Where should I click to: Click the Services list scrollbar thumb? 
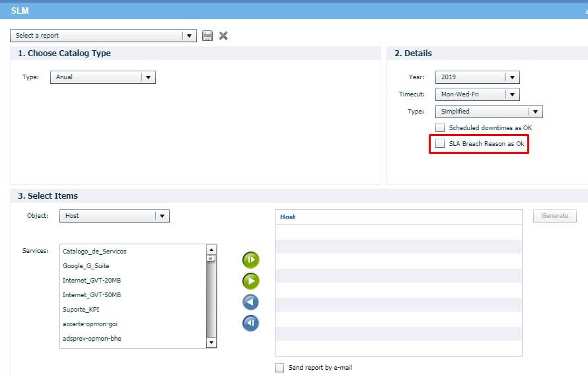211,258
